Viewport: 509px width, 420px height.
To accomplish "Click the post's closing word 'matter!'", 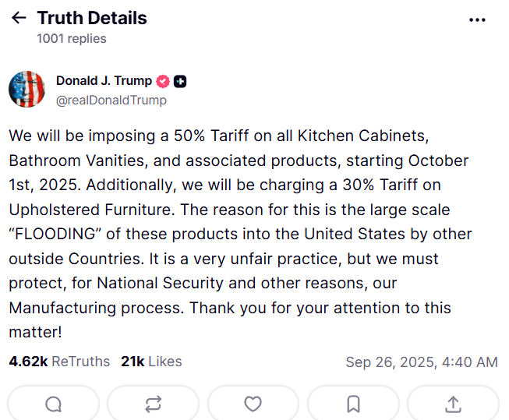I will 33,333.
